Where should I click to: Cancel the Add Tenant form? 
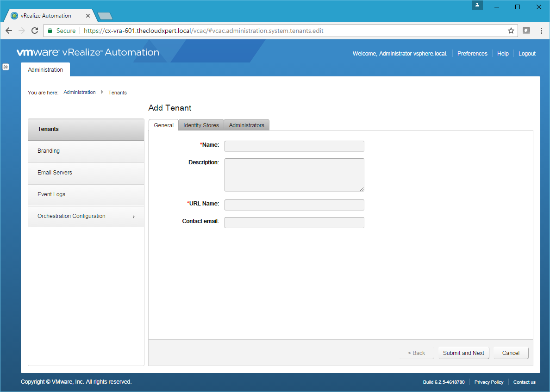click(511, 353)
